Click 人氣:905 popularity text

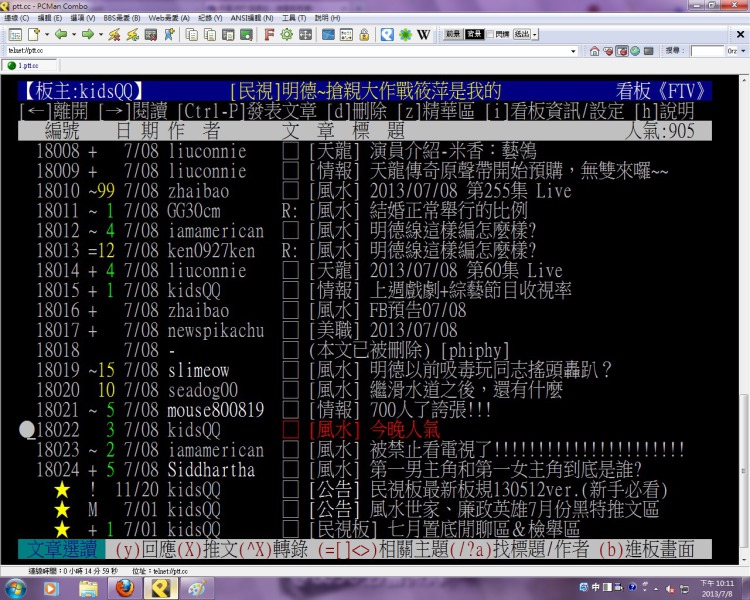pos(660,131)
